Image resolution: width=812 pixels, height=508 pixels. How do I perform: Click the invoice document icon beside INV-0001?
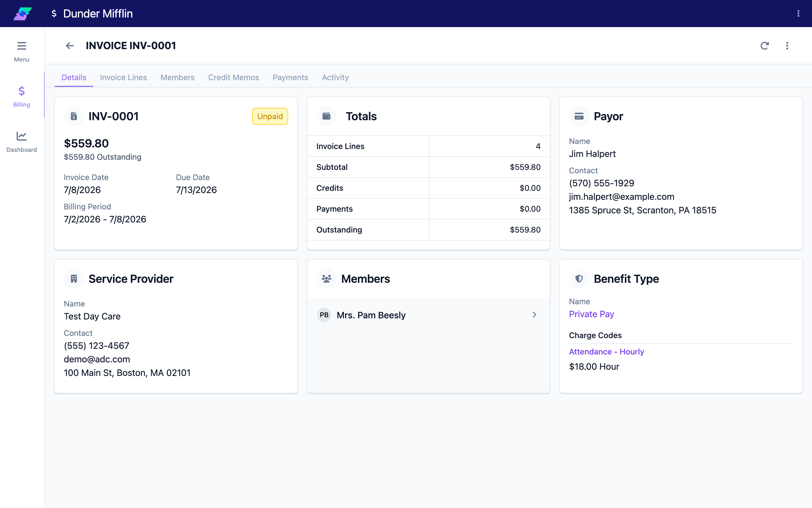(x=74, y=116)
